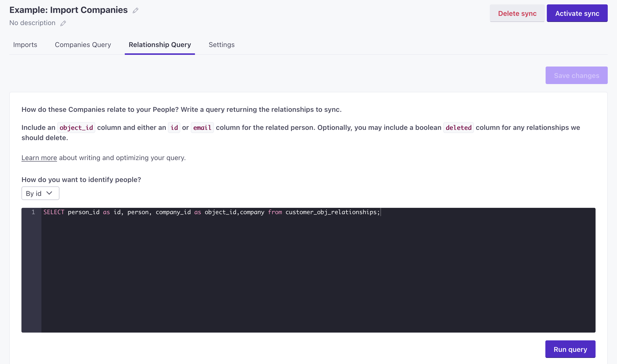Click the email code badge in description

pyautogui.click(x=202, y=127)
